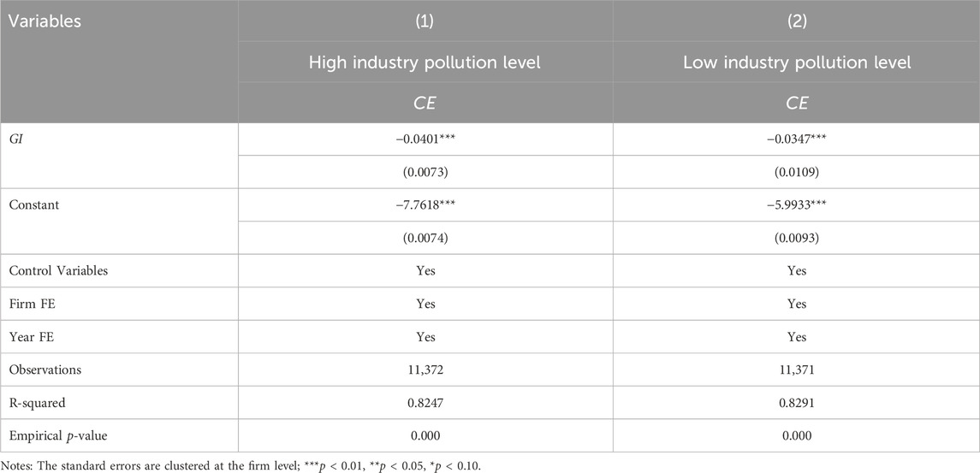
Task: Click the Year FE row label
Action: pyautogui.click(x=30, y=337)
